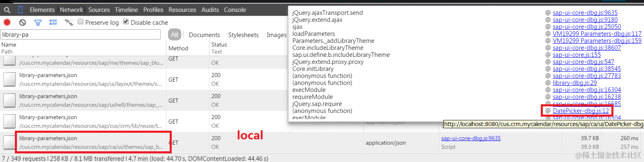Switch to the Sources tab

99,10
